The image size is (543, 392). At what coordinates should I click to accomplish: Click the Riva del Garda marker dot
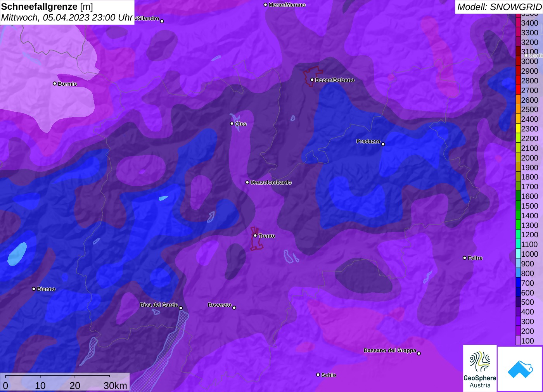click(181, 308)
